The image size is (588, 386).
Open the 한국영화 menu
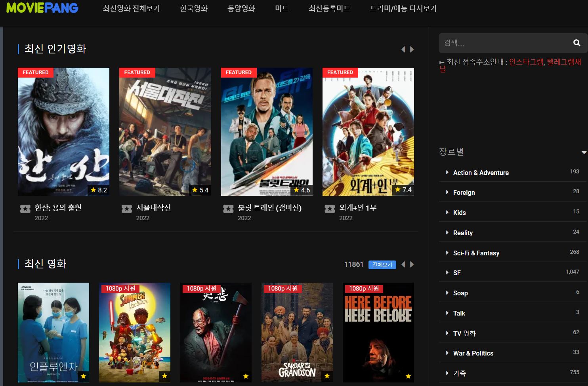(x=194, y=8)
